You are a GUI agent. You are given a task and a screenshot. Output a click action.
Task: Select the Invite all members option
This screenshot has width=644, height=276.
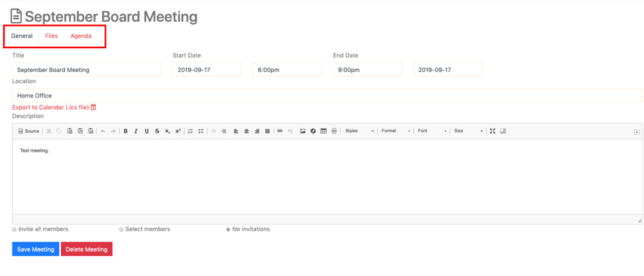[x=15, y=230]
